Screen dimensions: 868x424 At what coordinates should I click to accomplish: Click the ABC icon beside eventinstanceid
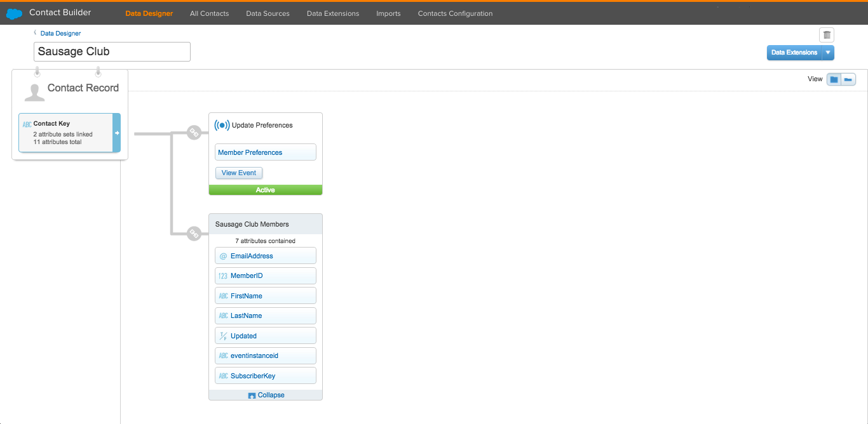point(223,356)
